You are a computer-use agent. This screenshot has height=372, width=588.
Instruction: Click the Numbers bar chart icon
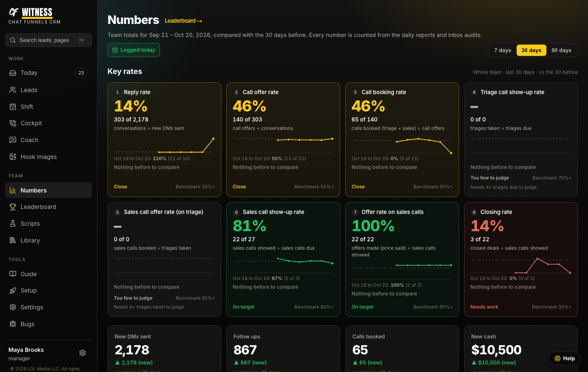pyautogui.click(x=13, y=190)
